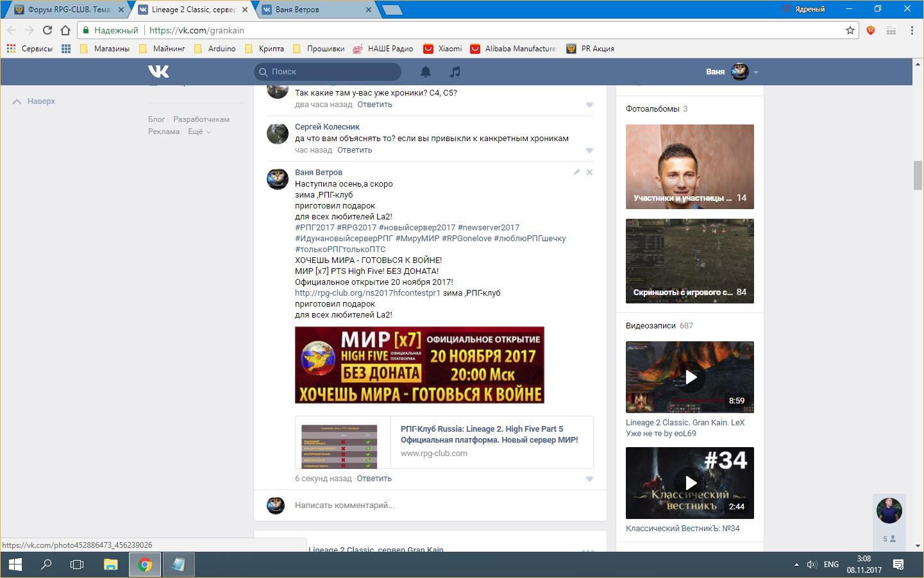The width and height of the screenshot is (924, 578).
Task: Open the taskbar search magnifier
Action: [x=46, y=565]
